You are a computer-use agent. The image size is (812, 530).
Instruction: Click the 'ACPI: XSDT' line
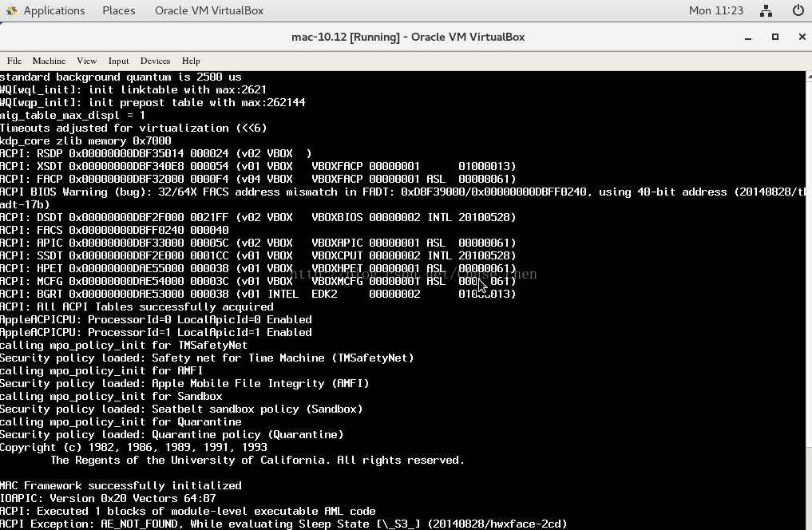(258, 166)
